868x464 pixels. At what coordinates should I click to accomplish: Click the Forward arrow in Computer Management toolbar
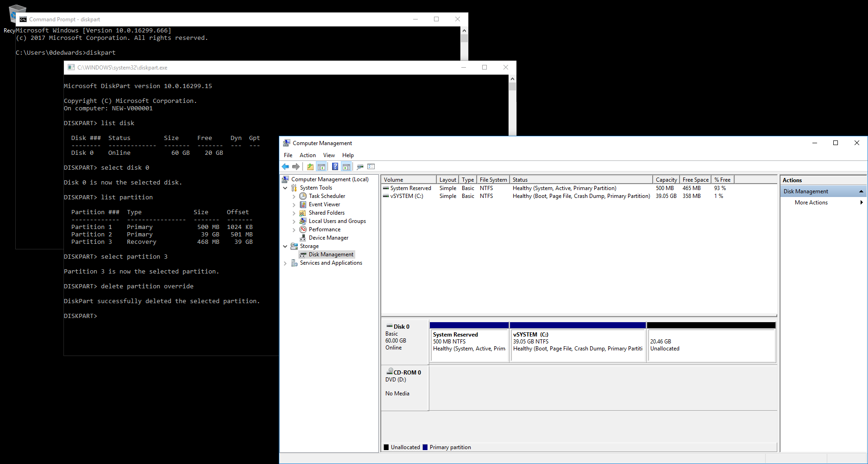[x=296, y=167]
